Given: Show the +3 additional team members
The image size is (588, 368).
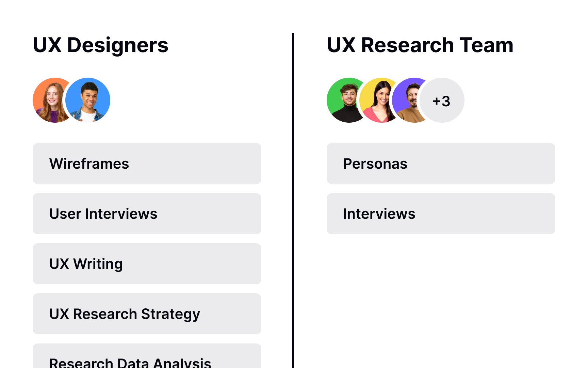Looking at the screenshot, I should pos(442,101).
